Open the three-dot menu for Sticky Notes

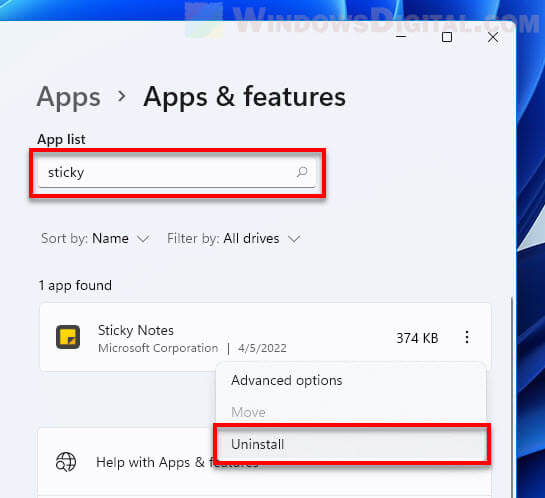coord(467,337)
